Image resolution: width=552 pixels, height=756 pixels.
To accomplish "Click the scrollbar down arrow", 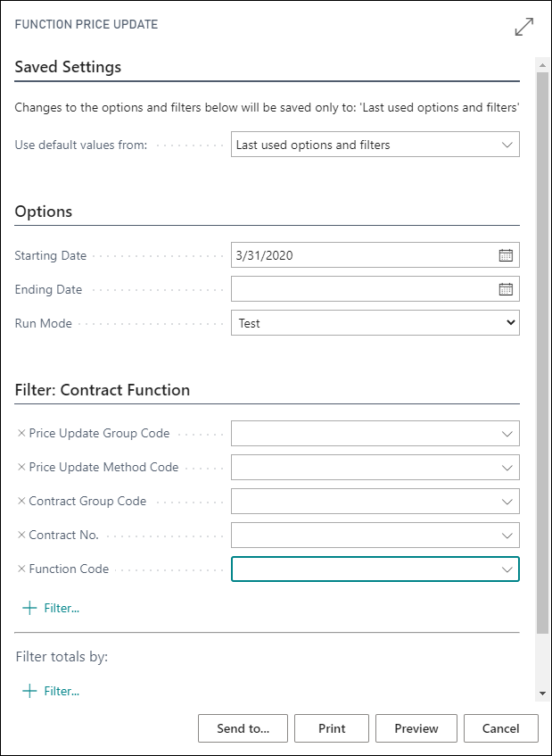I will point(542,694).
